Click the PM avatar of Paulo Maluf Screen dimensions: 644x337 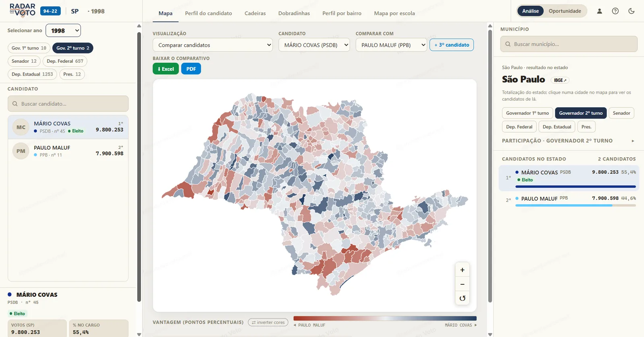[x=21, y=151]
